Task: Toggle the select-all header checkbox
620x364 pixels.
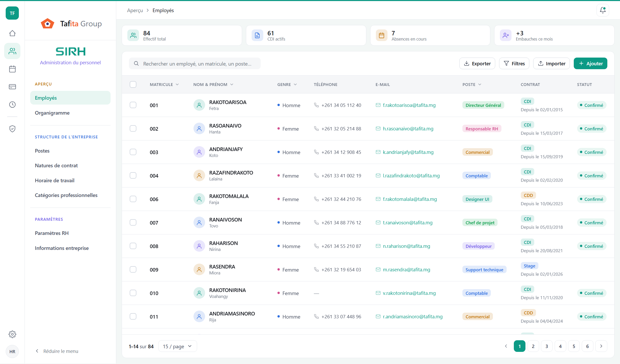Action: 133,84
